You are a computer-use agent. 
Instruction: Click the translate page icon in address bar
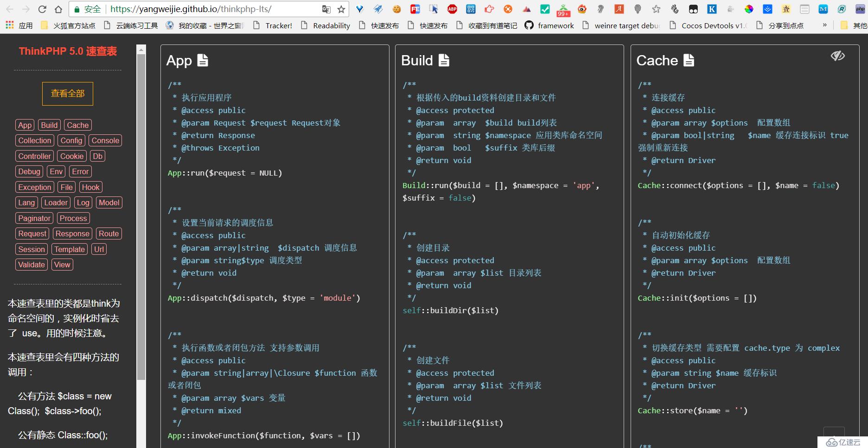pos(326,9)
